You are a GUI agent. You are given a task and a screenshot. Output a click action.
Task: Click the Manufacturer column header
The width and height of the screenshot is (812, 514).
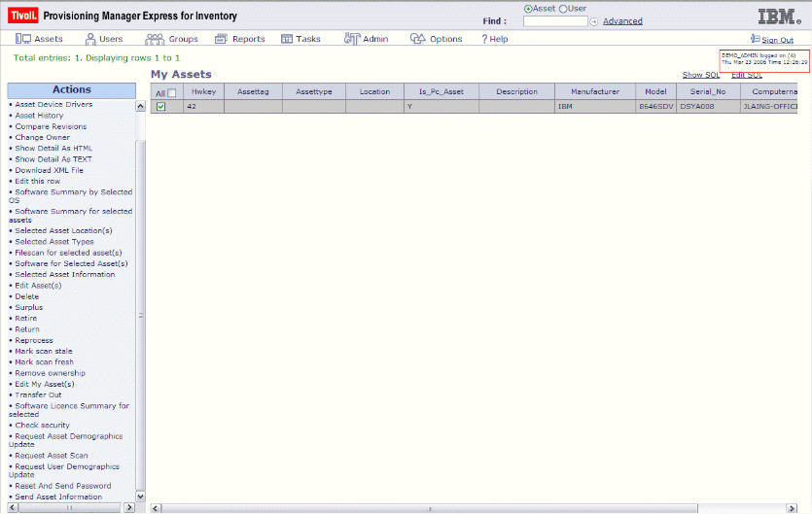pyautogui.click(x=595, y=91)
